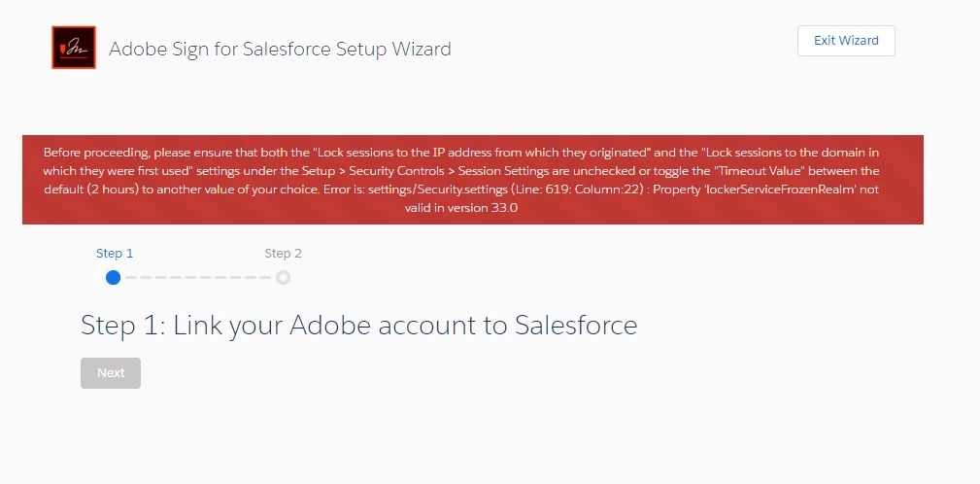
Task: Select the blue Step 1 progress dot
Action: click(x=114, y=277)
